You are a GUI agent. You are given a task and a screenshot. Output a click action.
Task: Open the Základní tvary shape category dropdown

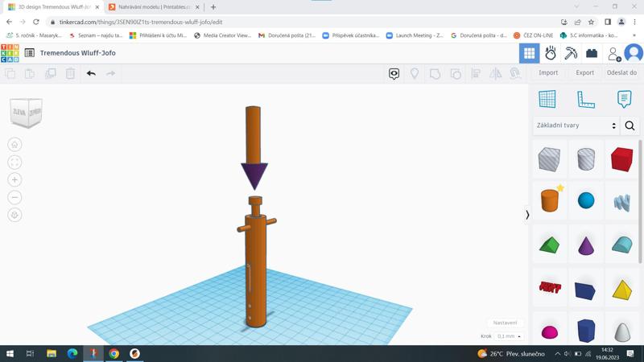(576, 125)
